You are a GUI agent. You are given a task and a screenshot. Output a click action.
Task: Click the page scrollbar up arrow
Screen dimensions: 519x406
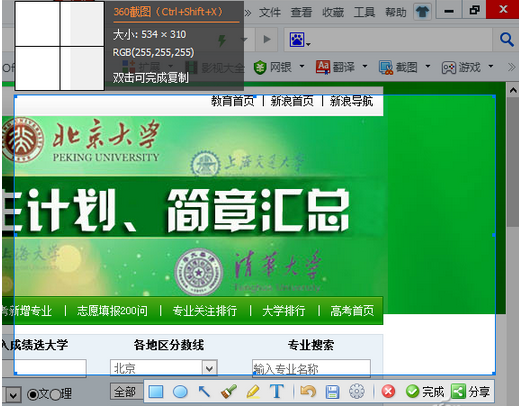(x=513, y=90)
